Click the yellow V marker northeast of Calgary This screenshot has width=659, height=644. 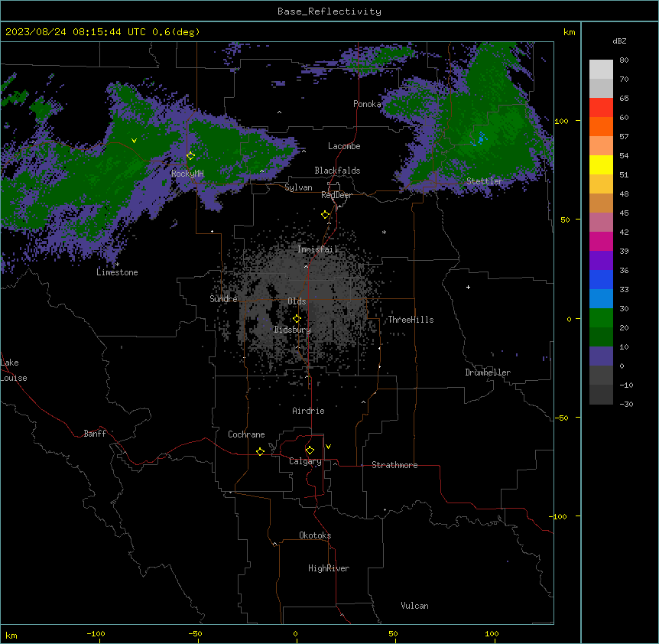click(328, 447)
